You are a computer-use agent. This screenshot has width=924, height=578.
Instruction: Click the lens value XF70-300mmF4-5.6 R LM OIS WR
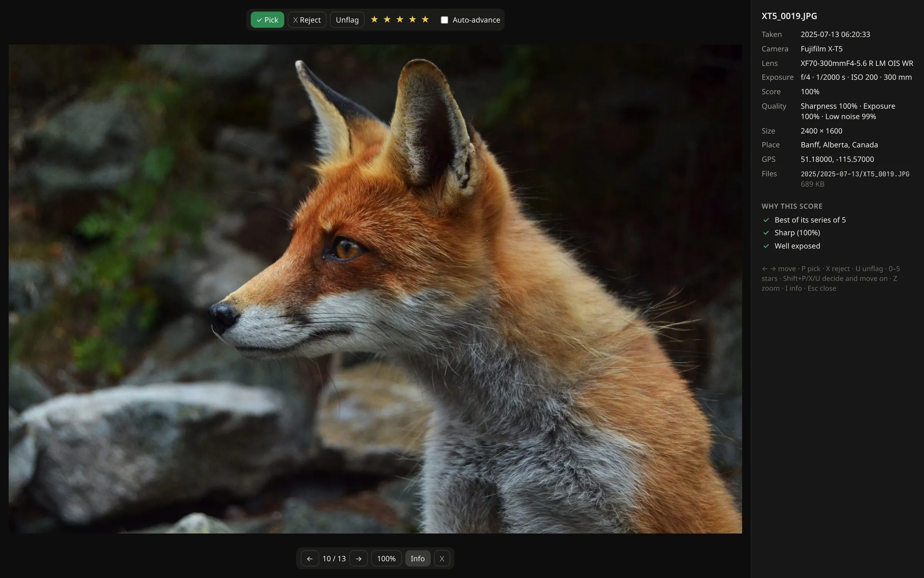(x=857, y=63)
